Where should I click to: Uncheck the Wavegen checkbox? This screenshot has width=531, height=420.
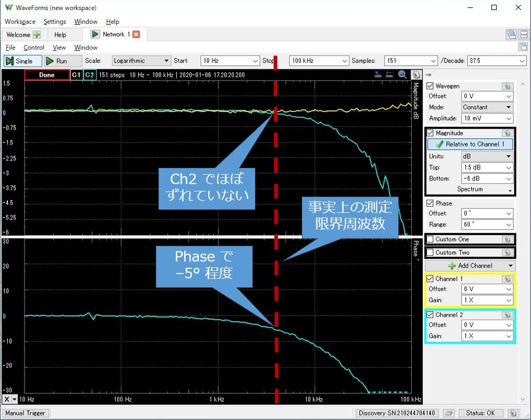[x=430, y=86]
